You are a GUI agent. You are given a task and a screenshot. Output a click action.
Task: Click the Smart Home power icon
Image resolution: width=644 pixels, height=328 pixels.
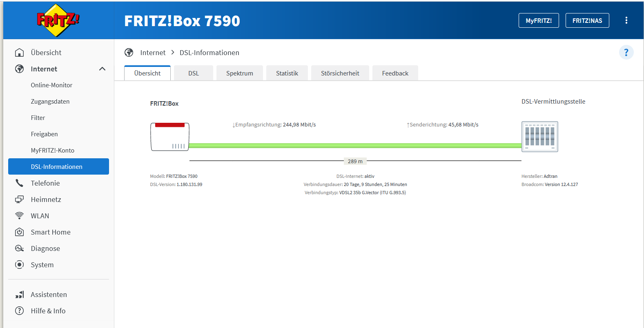(x=19, y=232)
